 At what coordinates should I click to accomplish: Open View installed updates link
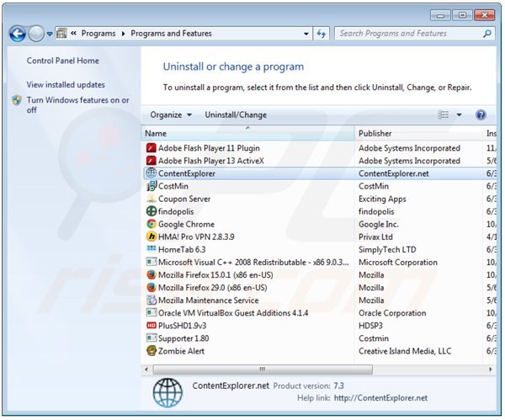point(66,85)
